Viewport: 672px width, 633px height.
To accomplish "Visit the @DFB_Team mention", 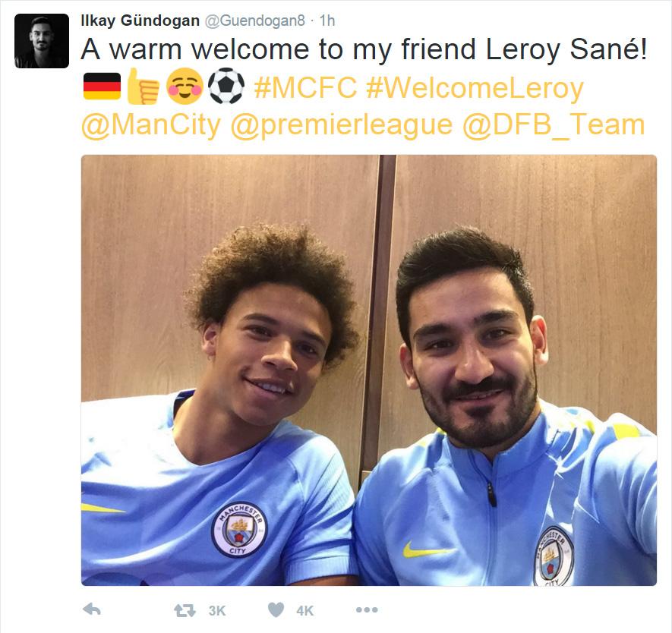I will point(554,125).
